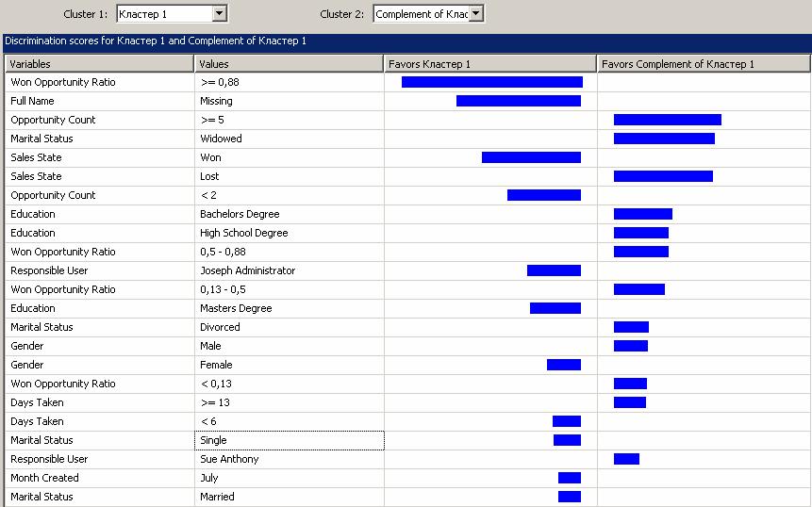Select the highlighted Single value cell
Screen dimensions: 812x507
point(289,440)
